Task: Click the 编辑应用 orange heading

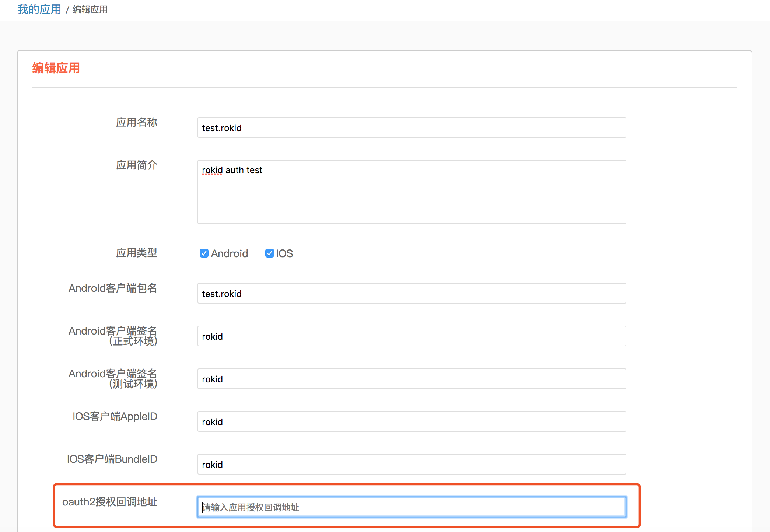Action: [56, 68]
